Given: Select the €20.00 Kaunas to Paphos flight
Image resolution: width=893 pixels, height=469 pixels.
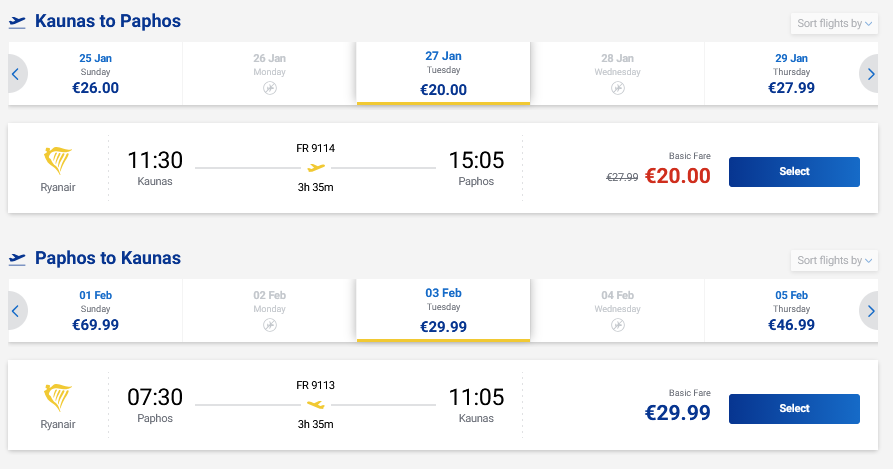Looking at the screenshot, I should (794, 172).
